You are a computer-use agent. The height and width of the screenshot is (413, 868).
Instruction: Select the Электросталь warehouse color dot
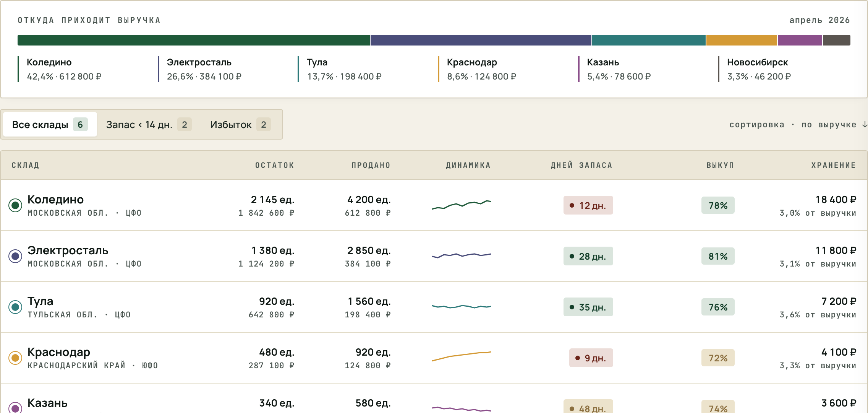(15, 256)
